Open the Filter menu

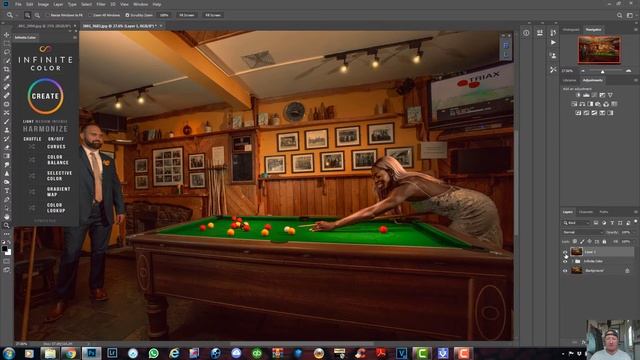pos(101,4)
